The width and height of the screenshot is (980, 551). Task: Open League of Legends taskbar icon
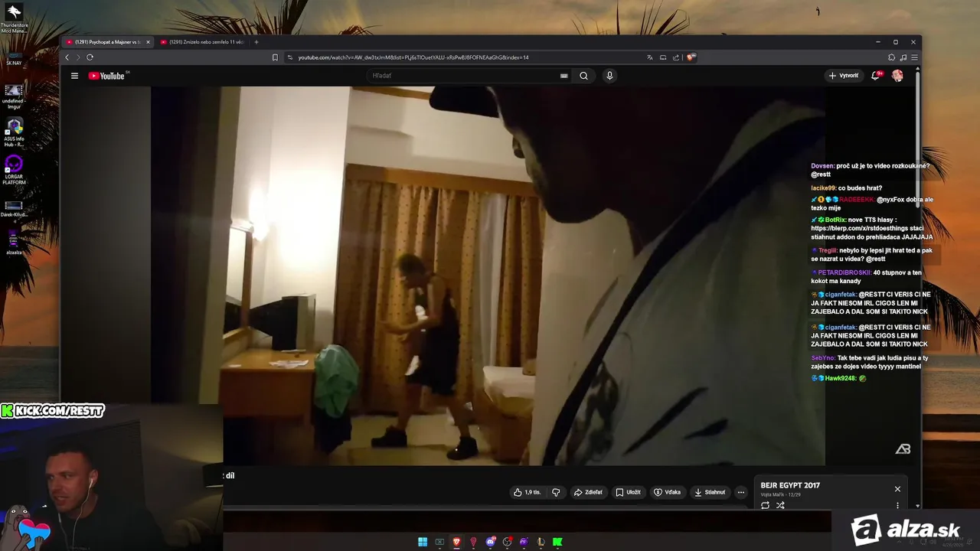(x=541, y=542)
